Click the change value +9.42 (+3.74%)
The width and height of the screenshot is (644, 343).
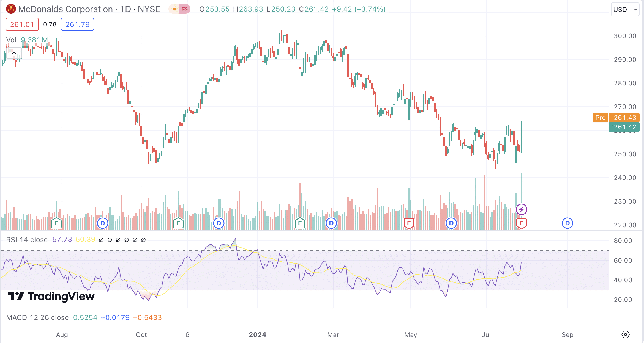(x=359, y=9)
